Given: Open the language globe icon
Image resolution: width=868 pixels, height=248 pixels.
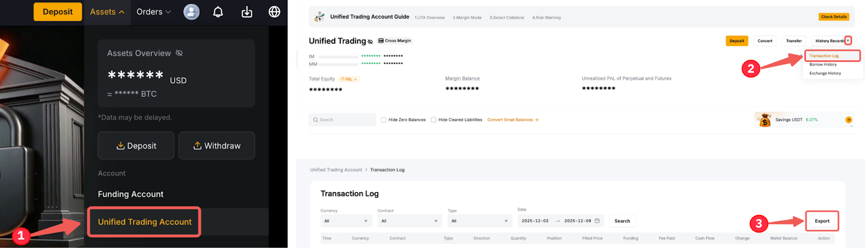Looking at the screenshot, I should coord(275,12).
